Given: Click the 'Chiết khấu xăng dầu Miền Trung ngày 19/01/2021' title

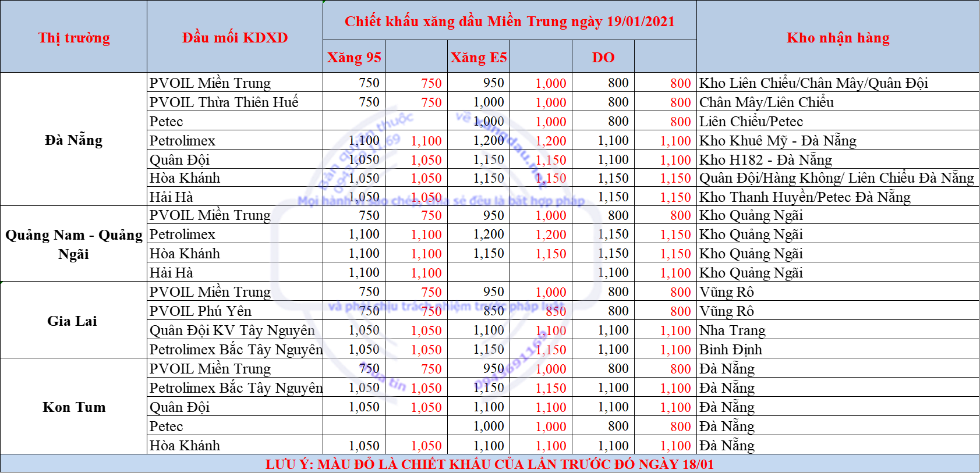Looking at the screenshot, I should (510, 22).
